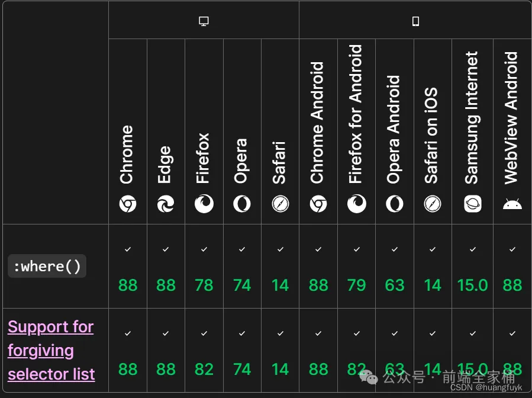The image size is (532, 398).
Task: Click Safari 14 cell in forgiving selector row
Action: point(280,350)
